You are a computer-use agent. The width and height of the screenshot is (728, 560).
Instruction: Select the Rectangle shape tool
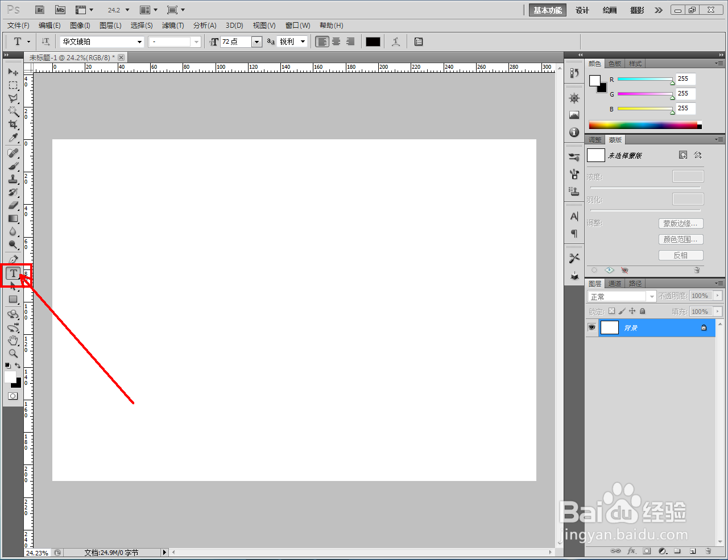[x=13, y=299]
